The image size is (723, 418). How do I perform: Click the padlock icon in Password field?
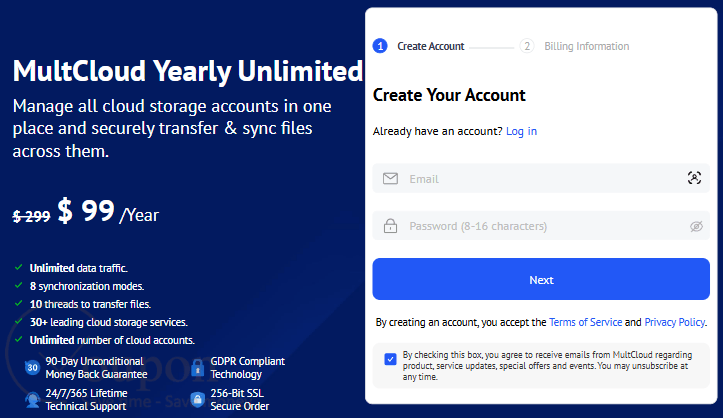coord(390,226)
